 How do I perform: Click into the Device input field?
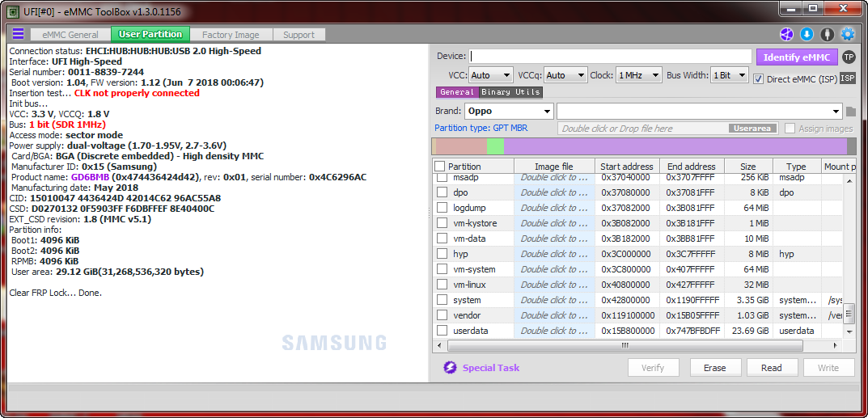pyautogui.click(x=611, y=57)
